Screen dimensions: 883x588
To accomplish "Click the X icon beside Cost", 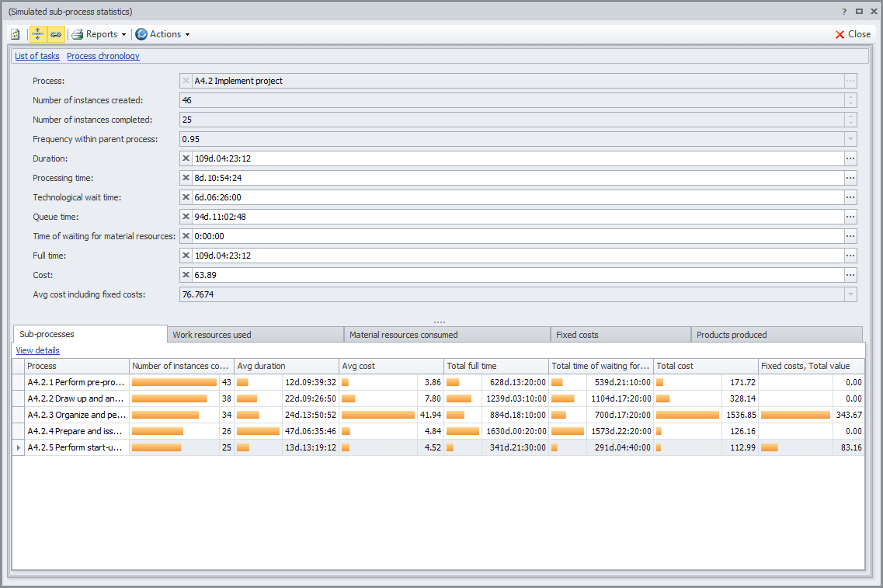I will 186,275.
